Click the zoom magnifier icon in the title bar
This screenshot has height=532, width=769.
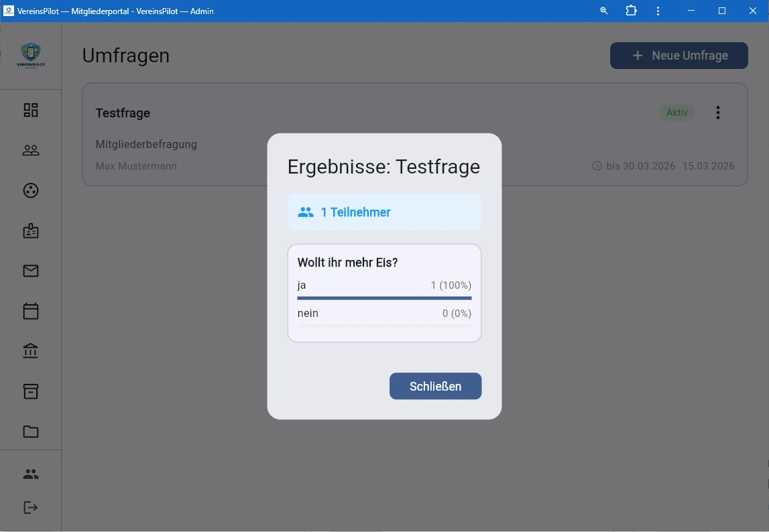(603, 11)
